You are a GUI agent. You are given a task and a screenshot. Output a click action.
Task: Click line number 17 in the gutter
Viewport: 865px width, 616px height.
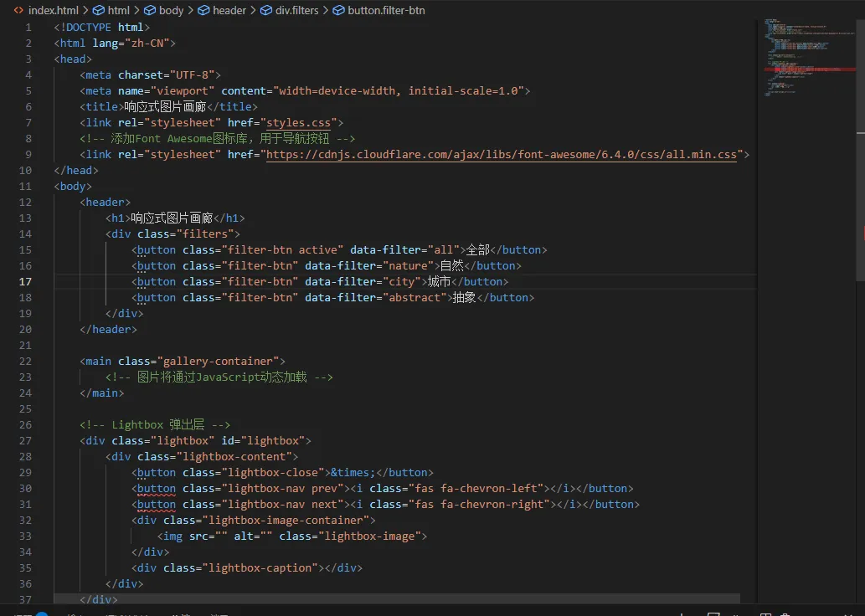coord(25,282)
